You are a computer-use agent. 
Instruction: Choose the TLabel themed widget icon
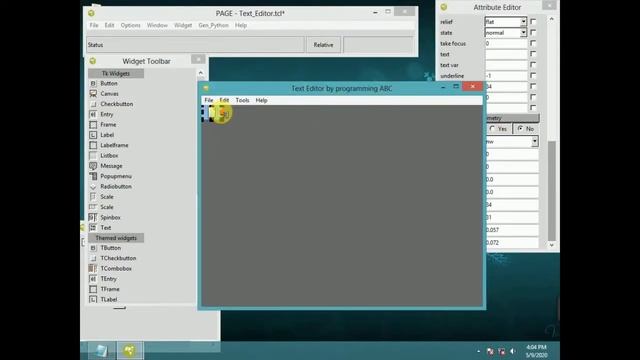[x=93, y=299]
